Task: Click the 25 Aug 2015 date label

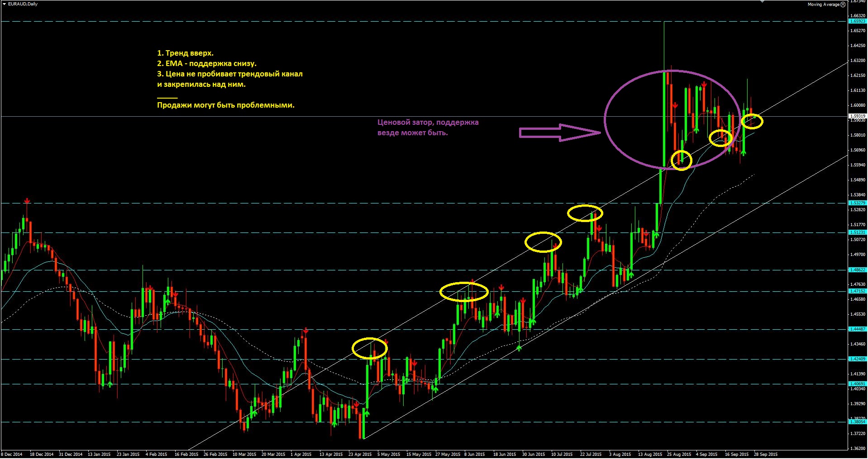Action: pyautogui.click(x=679, y=454)
